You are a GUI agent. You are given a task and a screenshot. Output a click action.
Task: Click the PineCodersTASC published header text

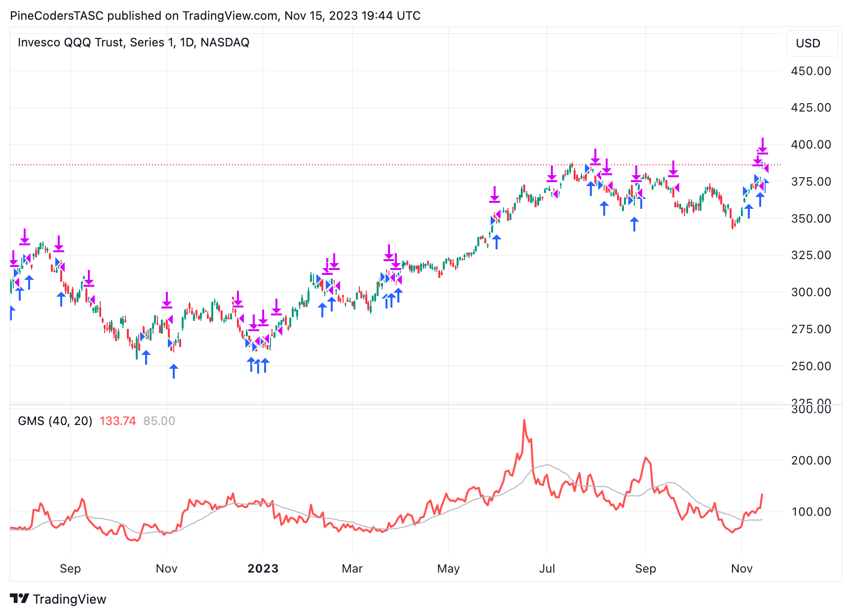pyautogui.click(x=215, y=16)
